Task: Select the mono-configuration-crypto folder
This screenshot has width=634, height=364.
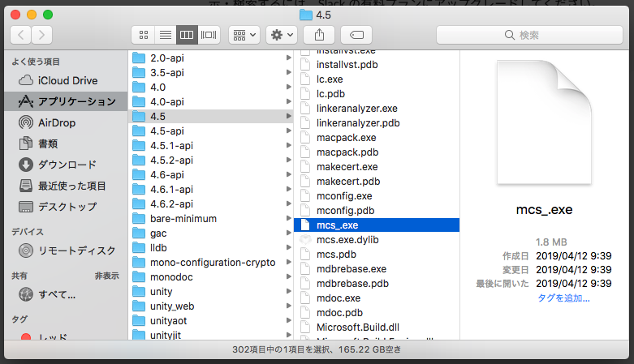Action: pyautogui.click(x=212, y=262)
